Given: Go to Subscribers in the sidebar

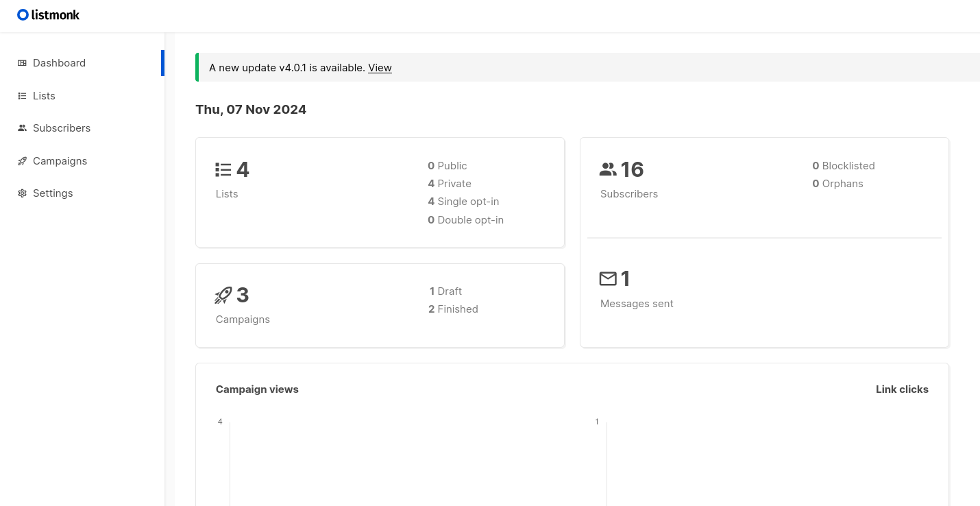Looking at the screenshot, I should (x=82, y=128).
